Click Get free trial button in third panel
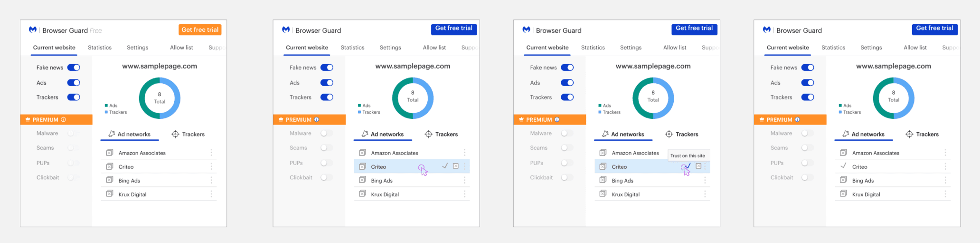Image resolution: width=980 pixels, height=243 pixels. pyautogui.click(x=694, y=29)
